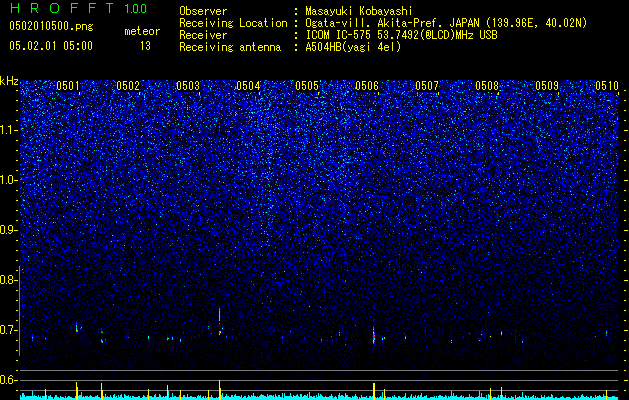Click the 1.1 kHz axis tick label
The width and height of the screenshot is (629, 400).
(x=9, y=130)
